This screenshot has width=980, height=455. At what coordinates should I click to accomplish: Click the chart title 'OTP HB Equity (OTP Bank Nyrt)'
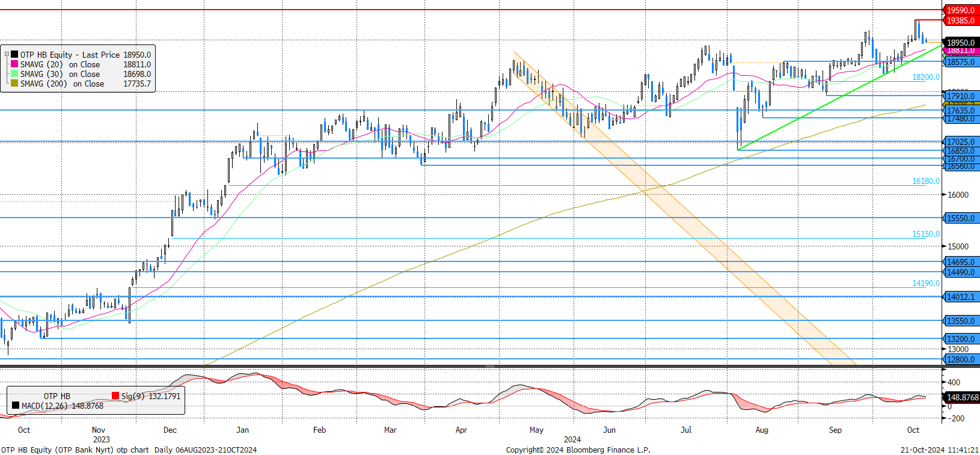click(x=57, y=450)
